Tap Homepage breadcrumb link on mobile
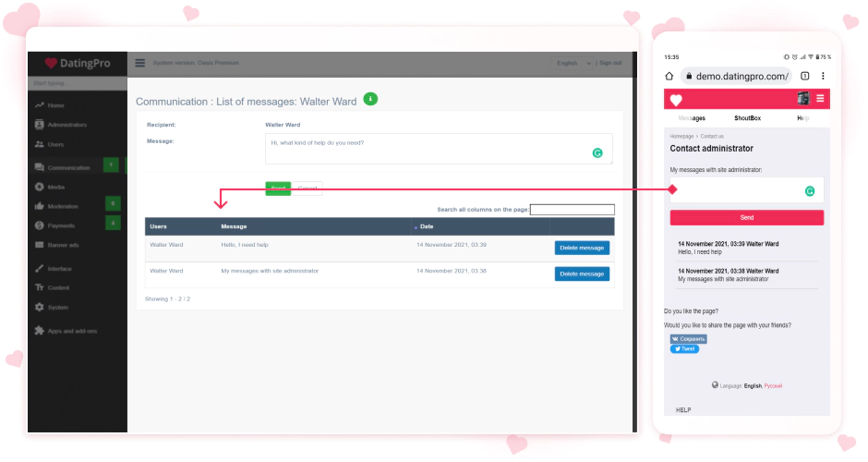 click(x=681, y=136)
